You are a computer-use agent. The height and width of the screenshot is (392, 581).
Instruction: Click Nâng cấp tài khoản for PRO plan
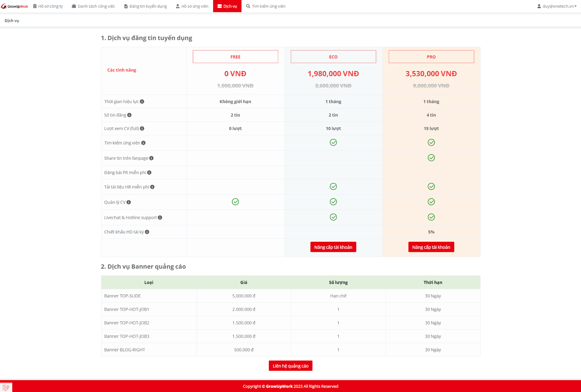pyautogui.click(x=431, y=247)
